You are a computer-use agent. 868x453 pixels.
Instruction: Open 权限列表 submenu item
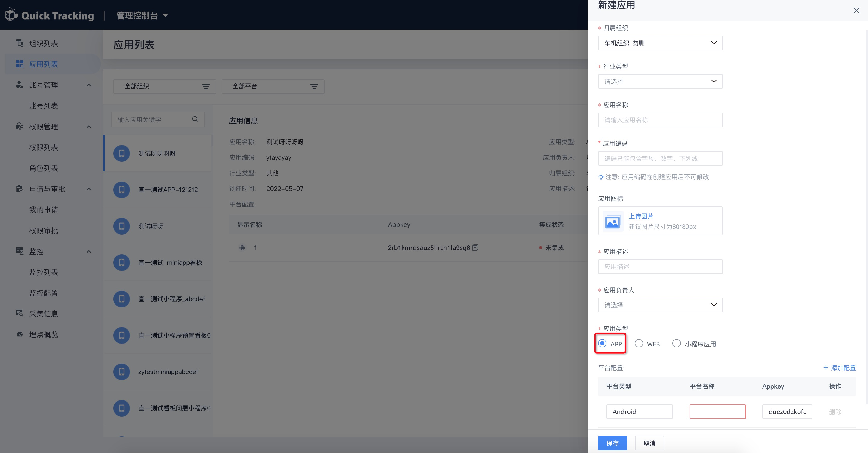pyautogui.click(x=43, y=147)
